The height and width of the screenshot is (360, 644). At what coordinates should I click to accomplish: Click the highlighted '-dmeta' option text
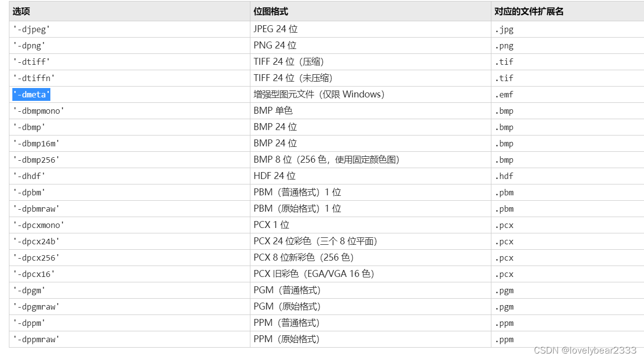pyautogui.click(x=32, y=94)
